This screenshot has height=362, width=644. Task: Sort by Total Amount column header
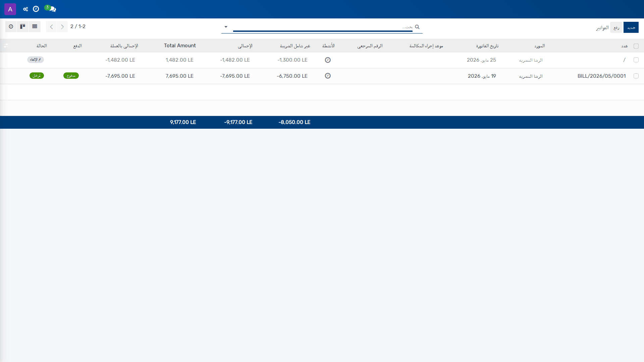(x=180, y=46)
